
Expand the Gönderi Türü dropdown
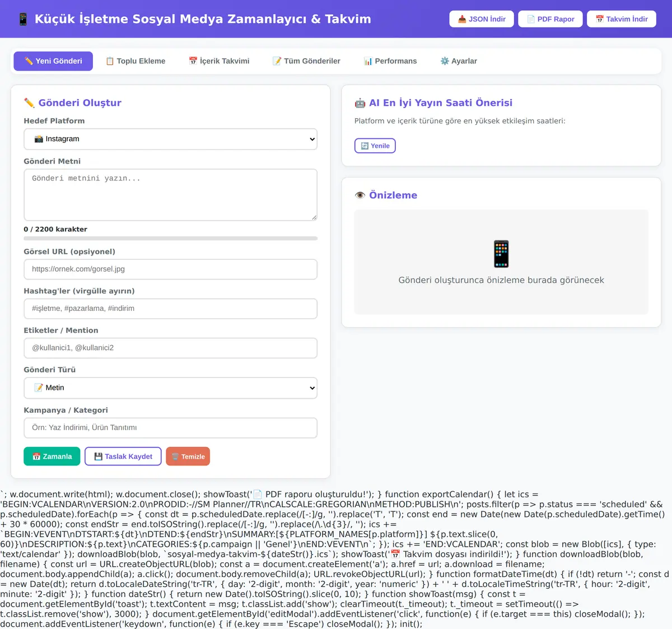click(171, 388)
